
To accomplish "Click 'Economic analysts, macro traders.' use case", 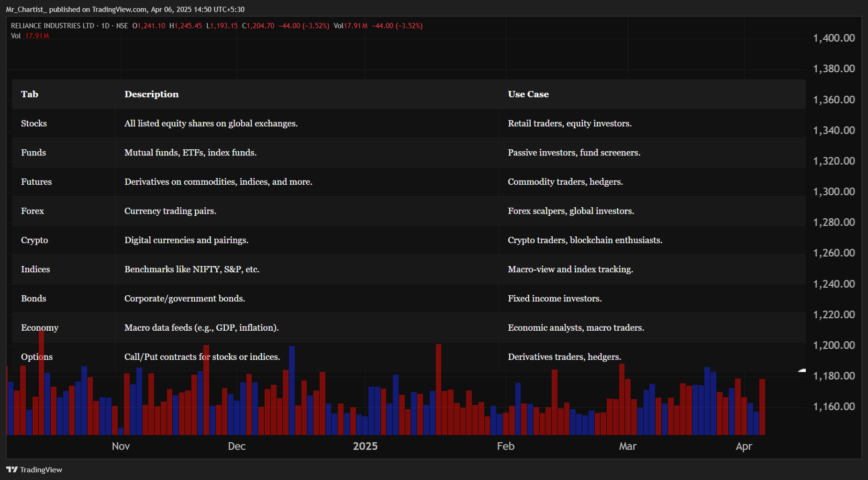I will coord(576,328).
